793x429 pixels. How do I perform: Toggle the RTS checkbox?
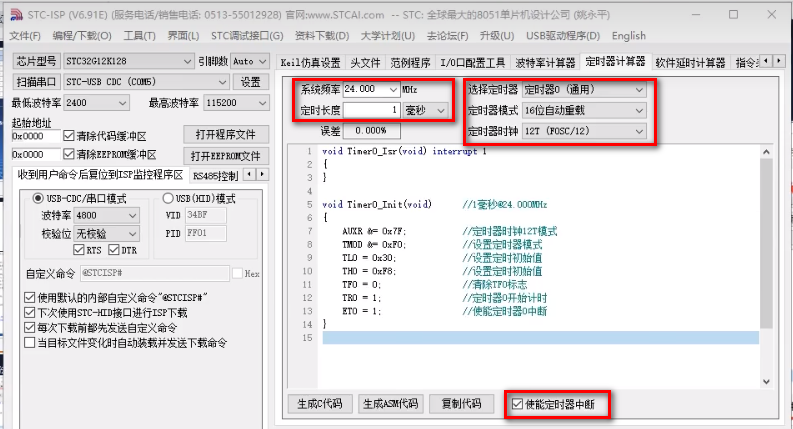click(78, 250)
